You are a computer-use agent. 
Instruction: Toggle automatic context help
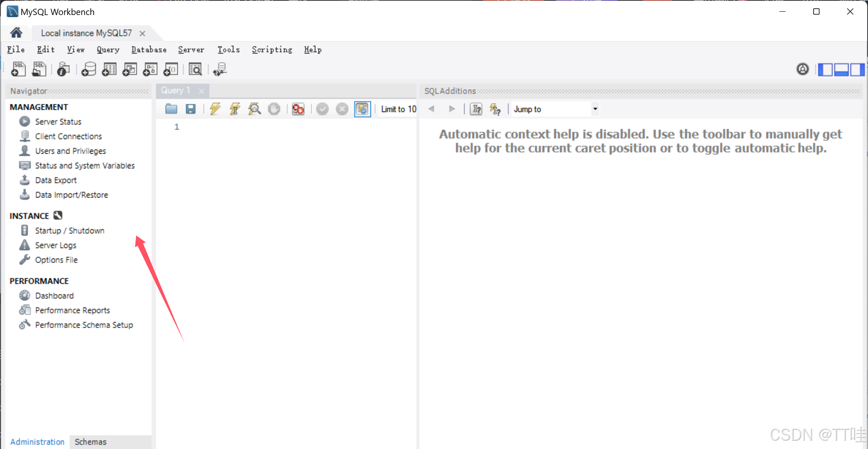[x=495, y=109]
